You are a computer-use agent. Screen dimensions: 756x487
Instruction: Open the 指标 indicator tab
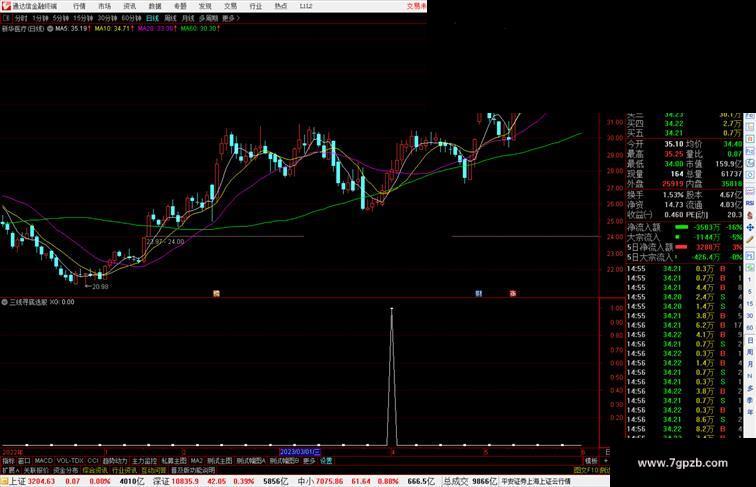tap(8, 461)
